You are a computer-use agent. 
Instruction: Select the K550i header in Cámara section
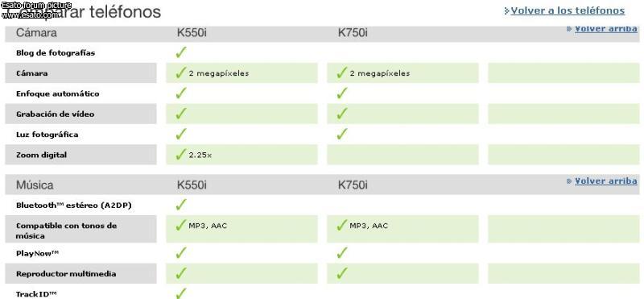pyautogui.click(x=192, y=33)
